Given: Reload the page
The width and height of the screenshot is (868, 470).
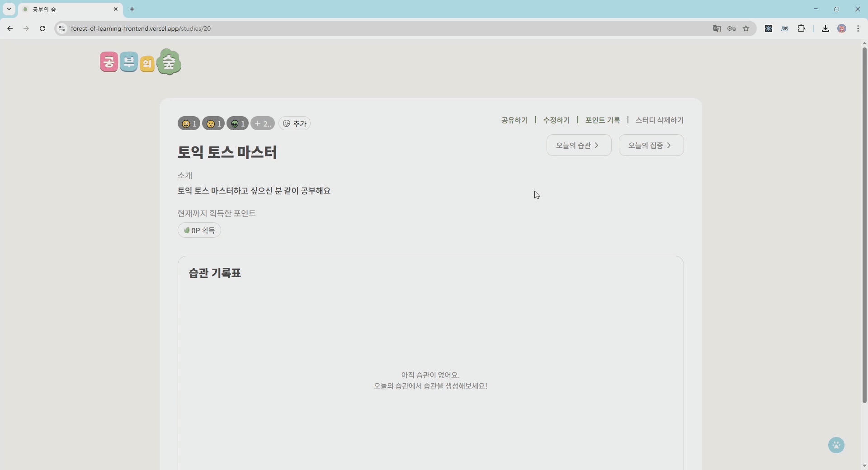Looking at the screenshot, I should pyautogui.click(x=42, y=28).
